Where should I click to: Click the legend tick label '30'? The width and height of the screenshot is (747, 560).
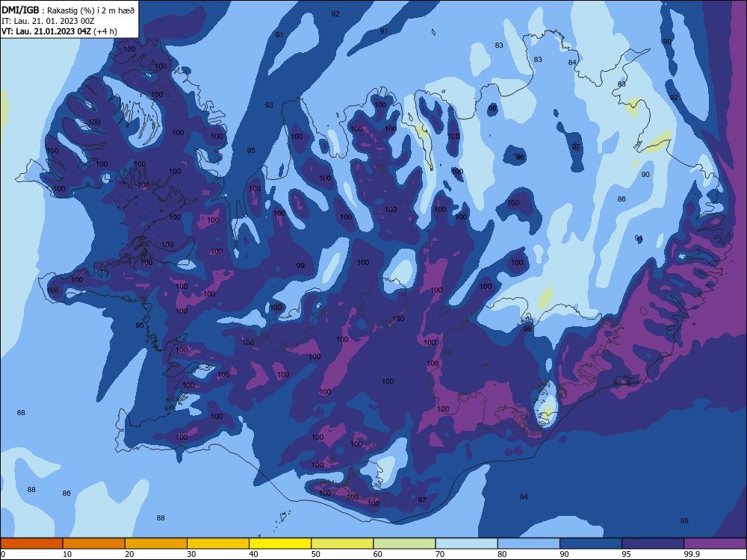[191, 554]
